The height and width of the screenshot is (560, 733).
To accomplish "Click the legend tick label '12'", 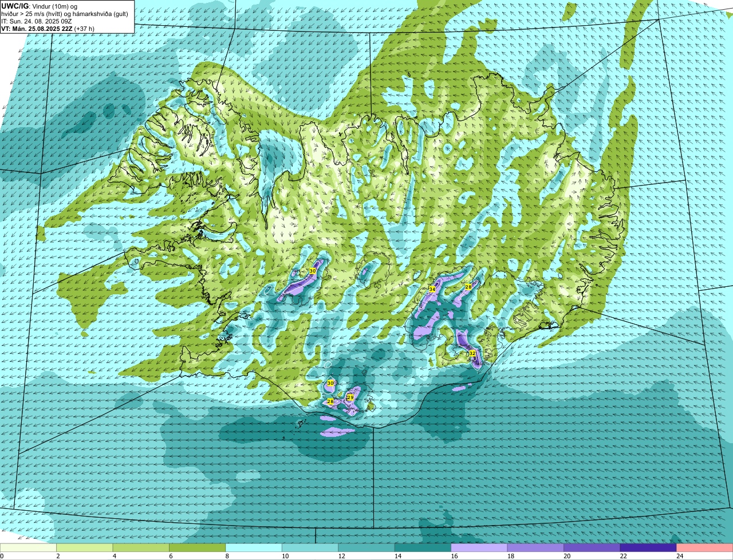I will 342,556.
